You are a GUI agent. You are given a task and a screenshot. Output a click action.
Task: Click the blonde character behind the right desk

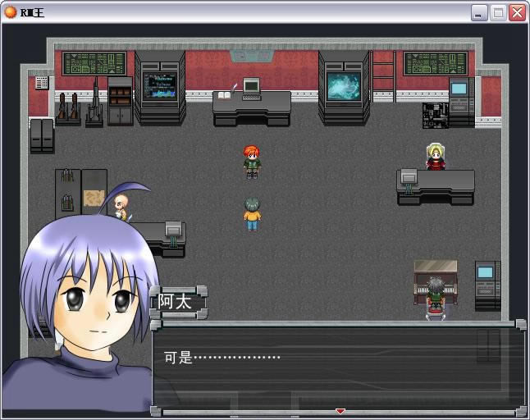point(435,156)
